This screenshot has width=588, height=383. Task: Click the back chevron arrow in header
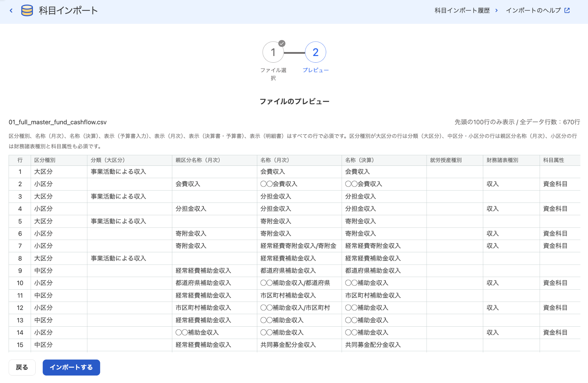point(11,11)
